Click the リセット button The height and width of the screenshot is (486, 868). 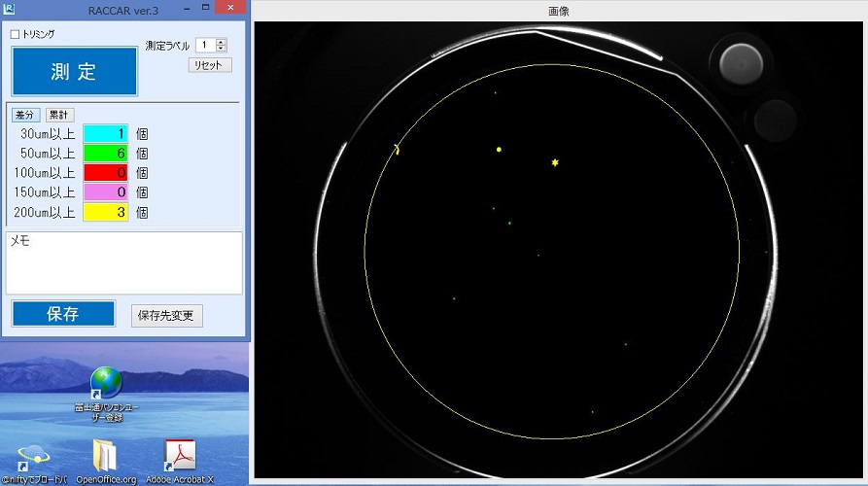pyautogui.click(x=210, y=65)
